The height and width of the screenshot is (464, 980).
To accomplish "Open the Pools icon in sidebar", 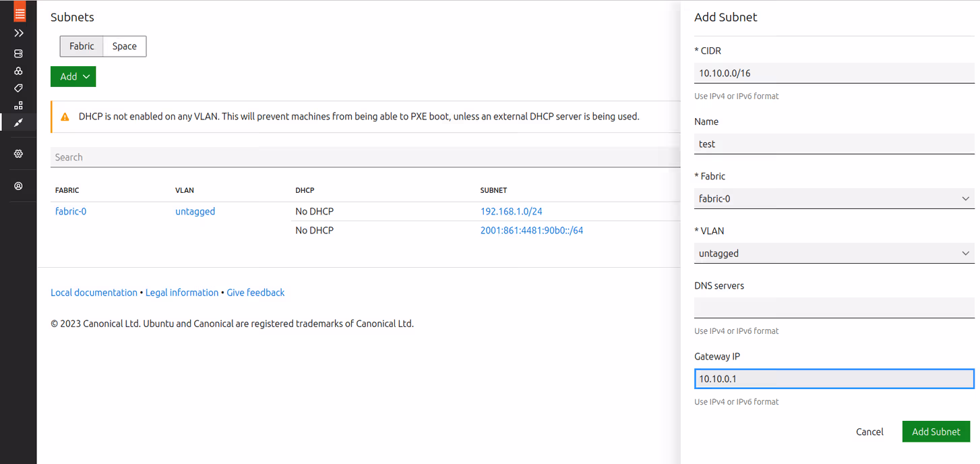I will [x=19, y=71].
